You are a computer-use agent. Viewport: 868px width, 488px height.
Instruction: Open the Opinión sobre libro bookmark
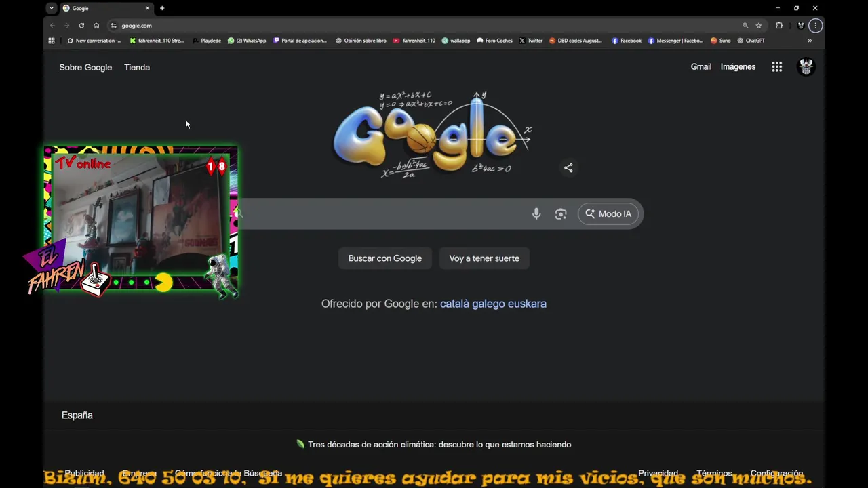point(361,41)
